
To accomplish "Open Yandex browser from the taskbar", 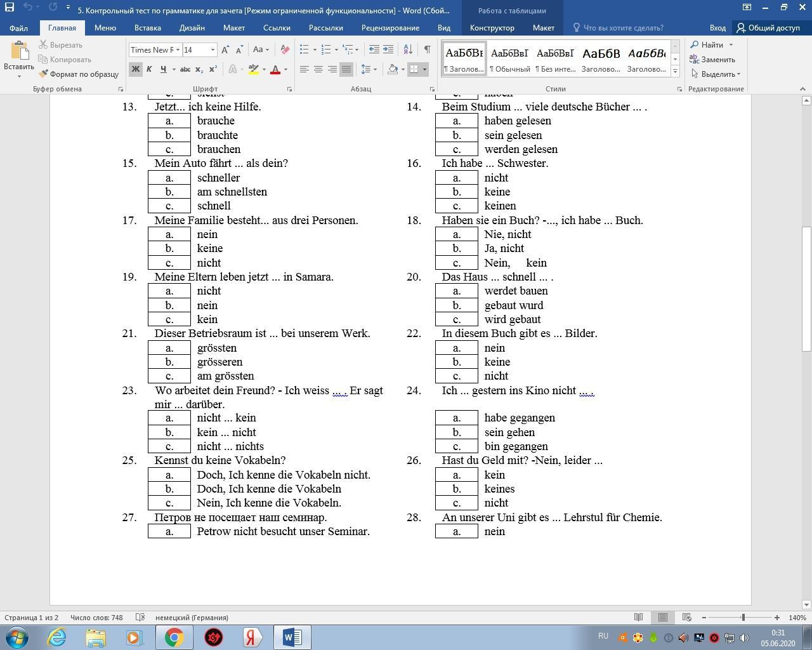I will click(253, 637).
